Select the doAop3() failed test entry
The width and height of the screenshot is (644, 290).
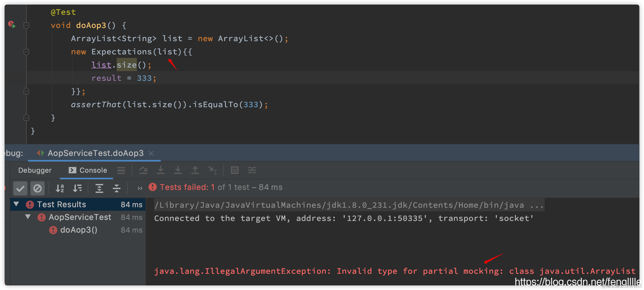coord(79,230)
